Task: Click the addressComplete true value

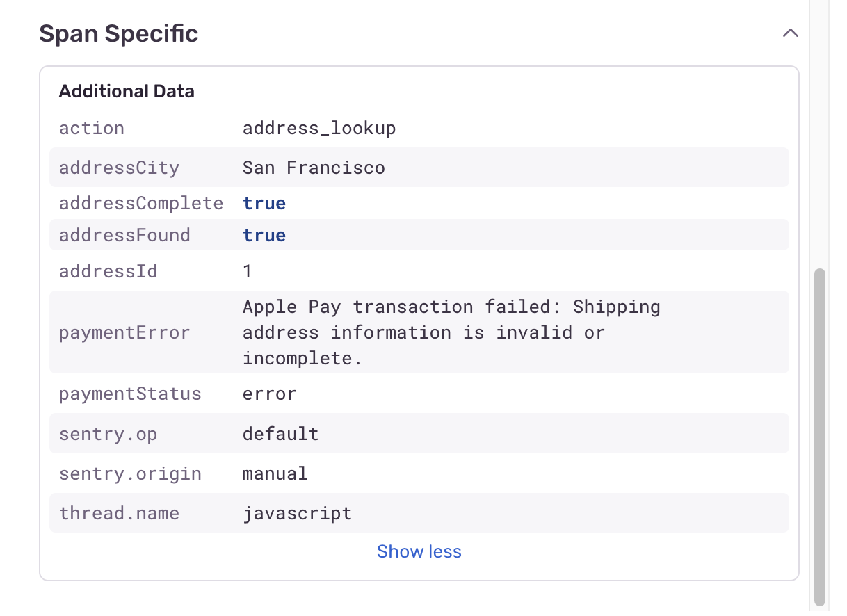Action: (x=264, y=203)
